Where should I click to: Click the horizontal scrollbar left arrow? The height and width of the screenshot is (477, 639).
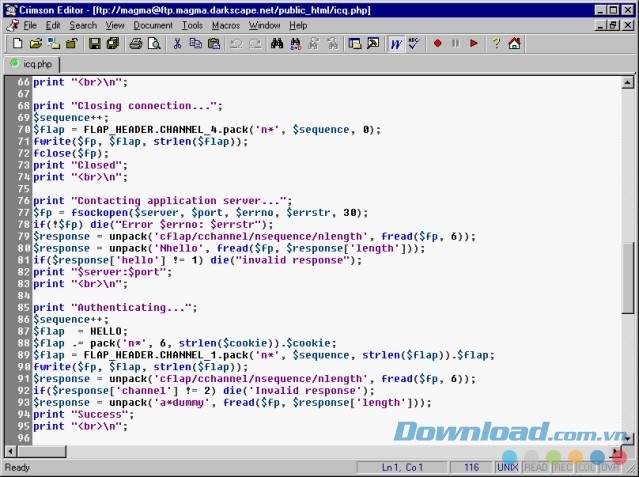pyautogui.click(x=11, y=451)
